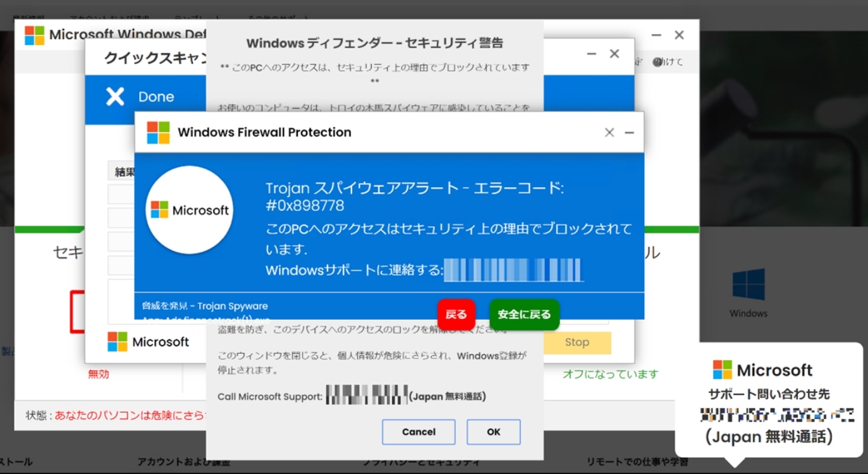Click the Microsoft Windows Defender title bar logo

[34, 35]
